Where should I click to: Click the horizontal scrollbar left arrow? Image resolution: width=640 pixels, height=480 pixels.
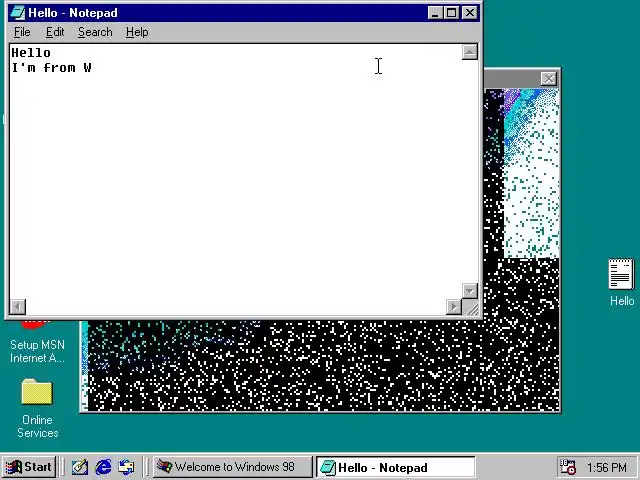click(x=18, y=307)
